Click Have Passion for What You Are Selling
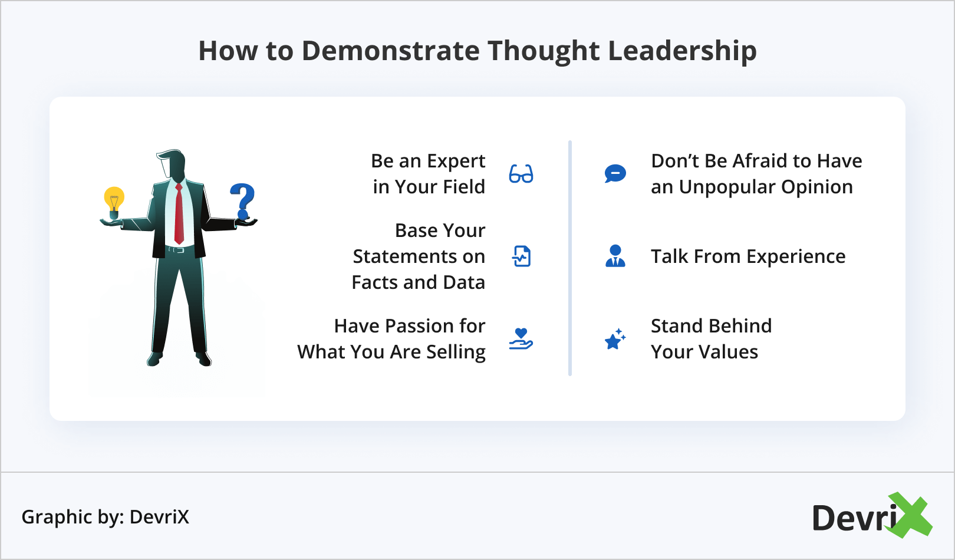The image size is (955, 560). [x=392, y=339]
